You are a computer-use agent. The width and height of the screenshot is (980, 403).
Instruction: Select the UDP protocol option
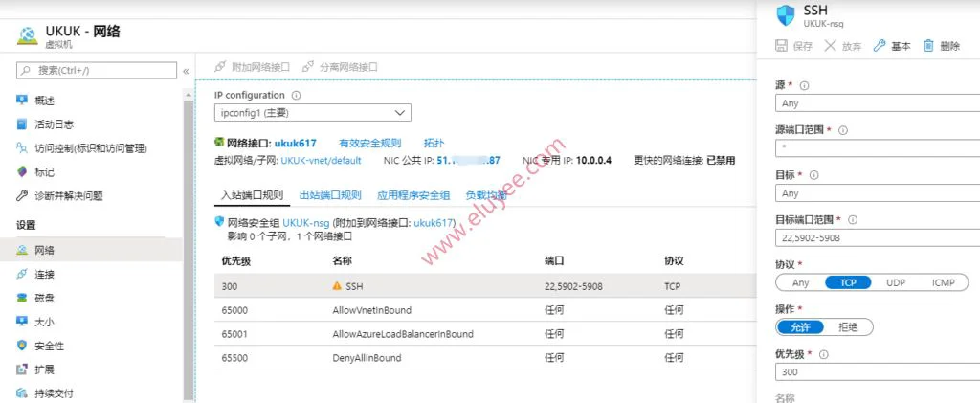pyautogui.click(x=896, y=282)
